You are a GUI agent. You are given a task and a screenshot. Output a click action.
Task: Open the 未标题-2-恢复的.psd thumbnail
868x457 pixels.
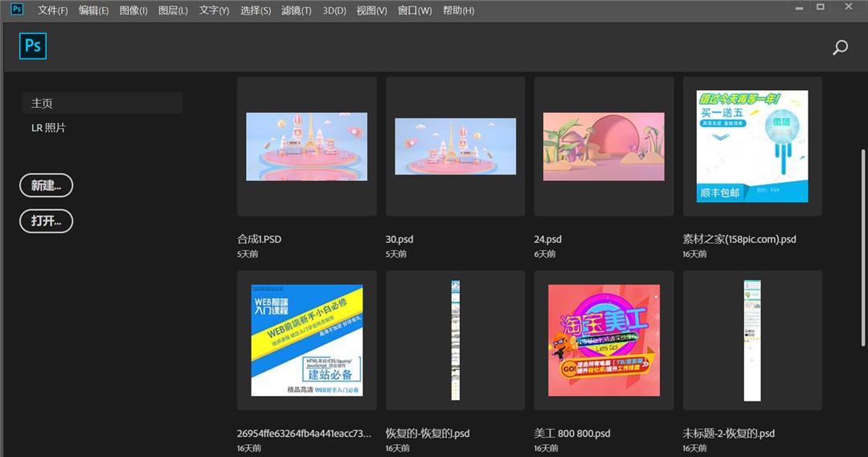752,340
